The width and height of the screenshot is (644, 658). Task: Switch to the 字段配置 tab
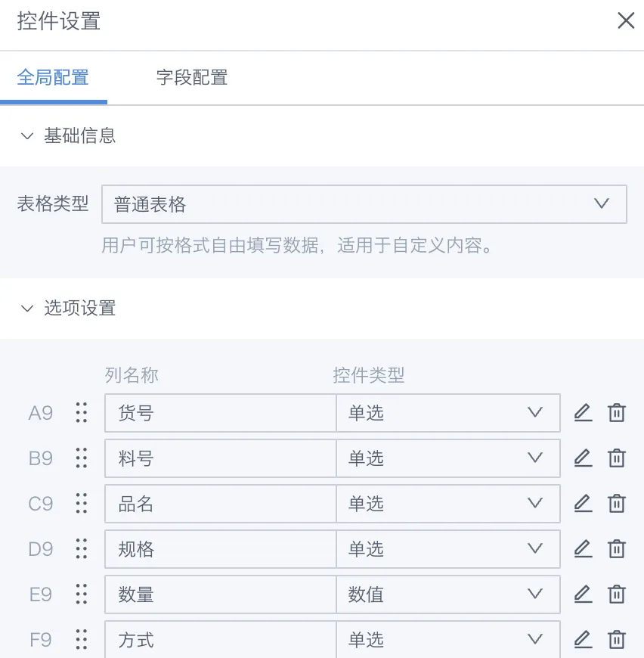192,78
